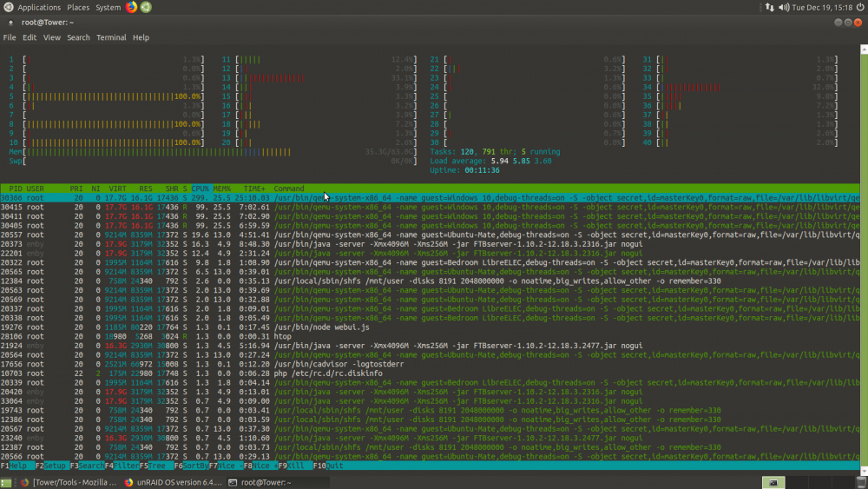Viewport: 868px width, 489px height.
Task: Open the volume speaker icon
Action: click(x=784, y=7)
